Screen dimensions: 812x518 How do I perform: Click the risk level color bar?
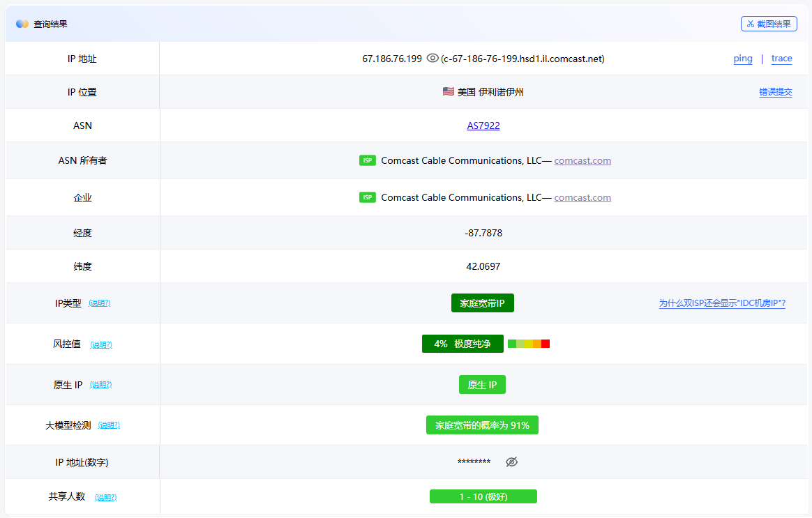pos(529,344)
